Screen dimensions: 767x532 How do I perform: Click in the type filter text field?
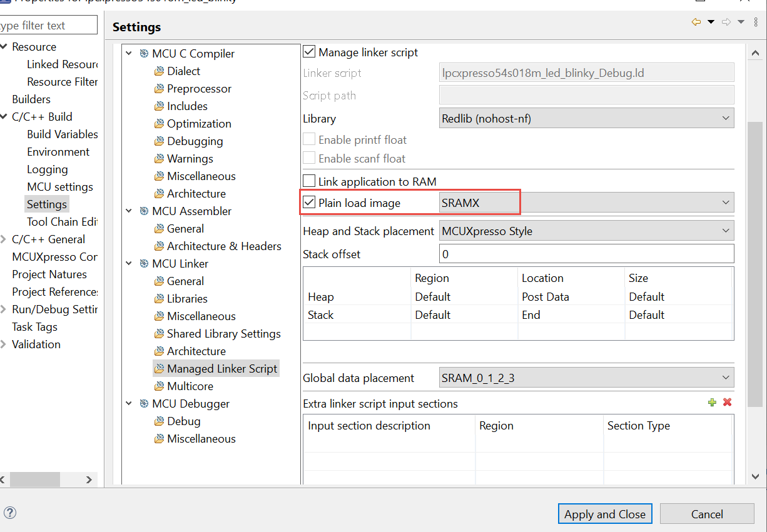48,24
